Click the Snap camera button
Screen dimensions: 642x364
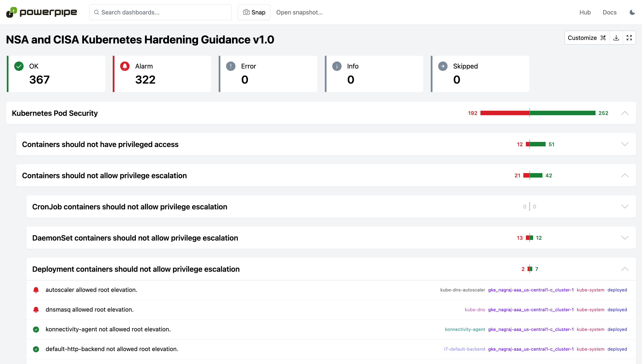(254, 12)
